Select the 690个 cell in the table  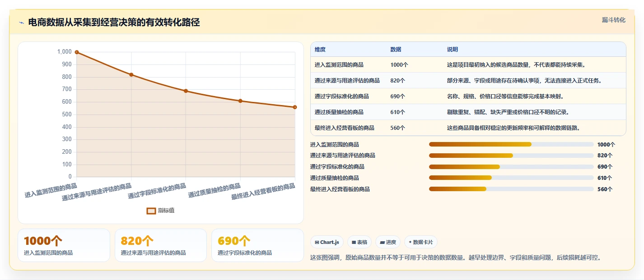[397, 96]
